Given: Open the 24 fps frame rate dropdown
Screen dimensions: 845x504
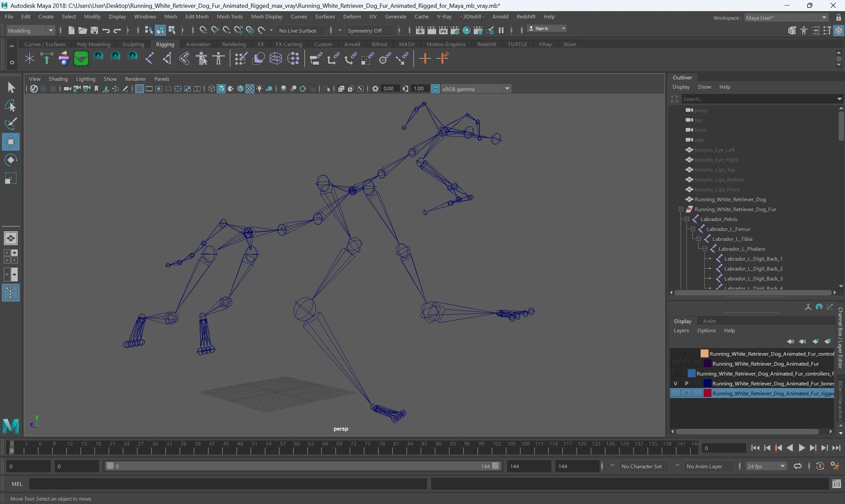Looking at the screenshot, I should [766, 466].
